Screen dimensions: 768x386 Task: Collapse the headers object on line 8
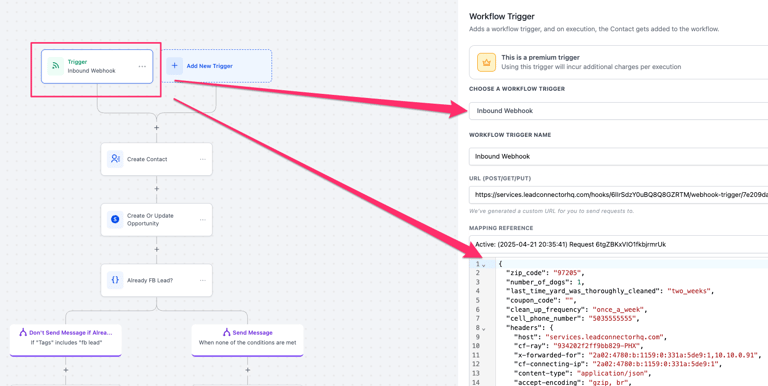483,329
